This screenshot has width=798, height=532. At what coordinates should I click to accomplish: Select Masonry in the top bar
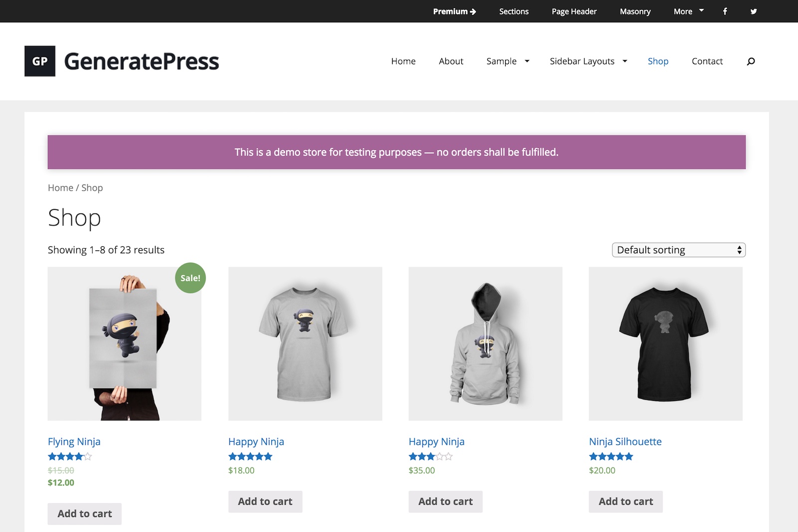tap(635, 11)
